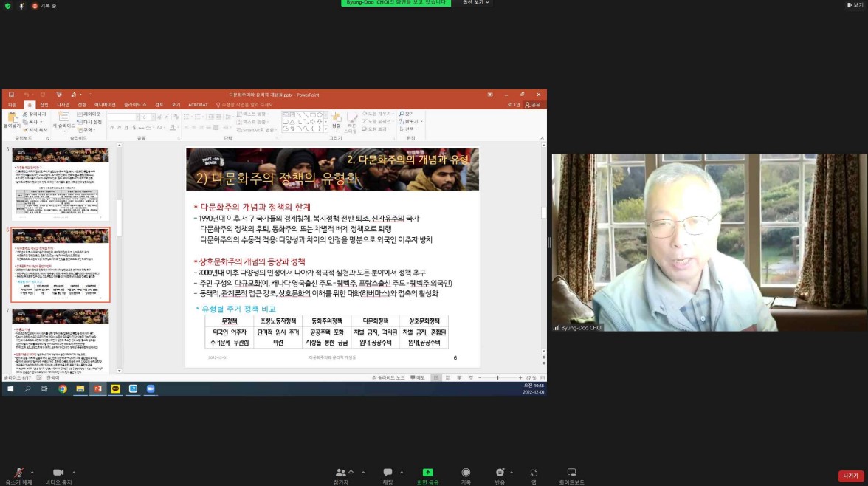Screen dimensions: 868x486
Task: Select slide 7 thumbnail
Action: coord(61,341)
